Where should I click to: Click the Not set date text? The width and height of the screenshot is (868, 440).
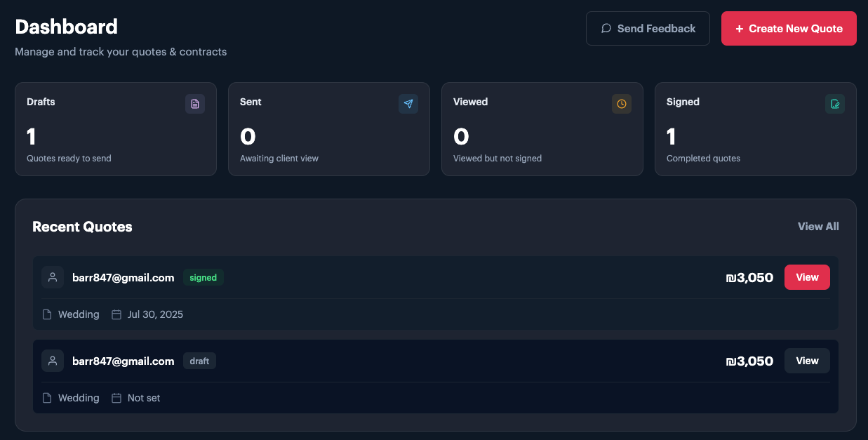pyautogui.click(x=144, y=398)
